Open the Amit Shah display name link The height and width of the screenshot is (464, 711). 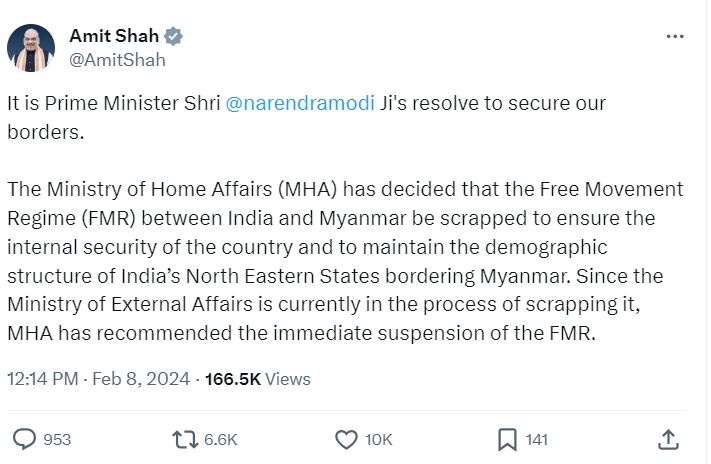pyautogui.click(x=114, y=36)
